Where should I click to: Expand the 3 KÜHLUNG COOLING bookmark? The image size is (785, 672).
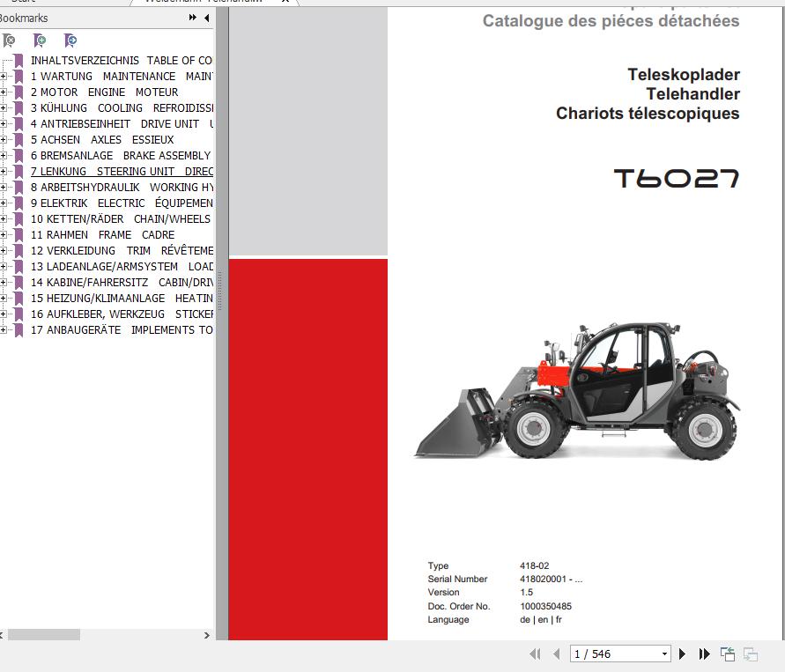pos(3,108)
